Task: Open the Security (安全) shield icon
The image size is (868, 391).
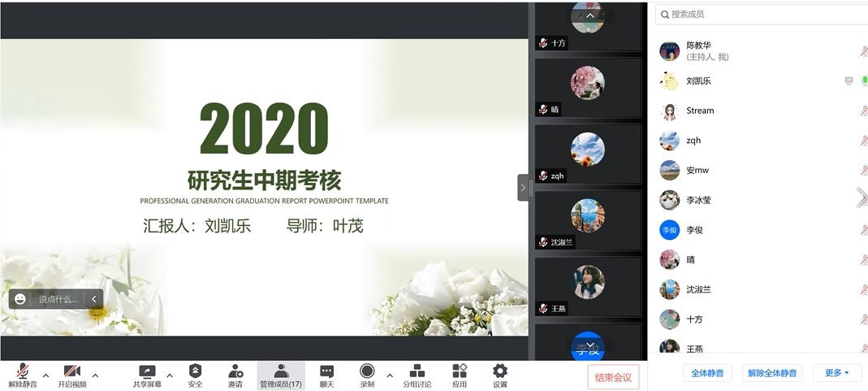Action: pos(195,371)
